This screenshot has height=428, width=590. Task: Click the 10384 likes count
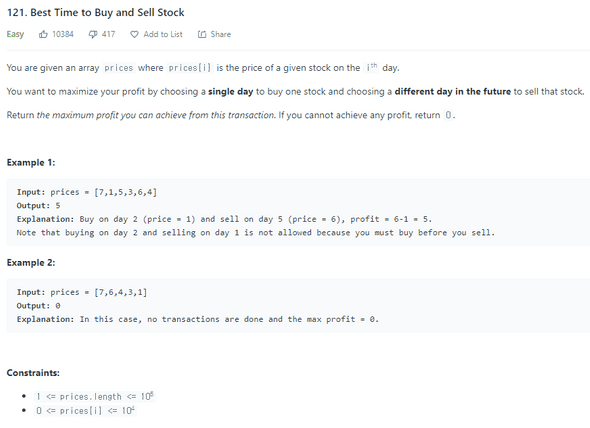point(63,34)
